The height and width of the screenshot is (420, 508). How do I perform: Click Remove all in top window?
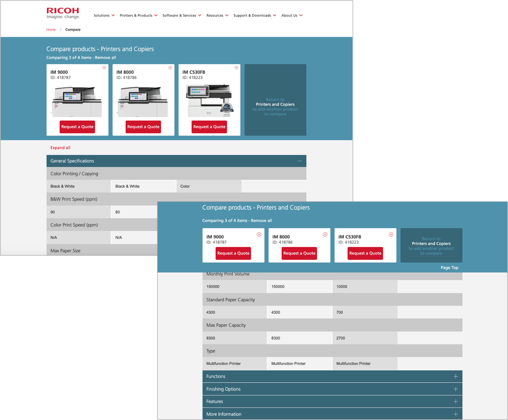[x=105, y=57]
